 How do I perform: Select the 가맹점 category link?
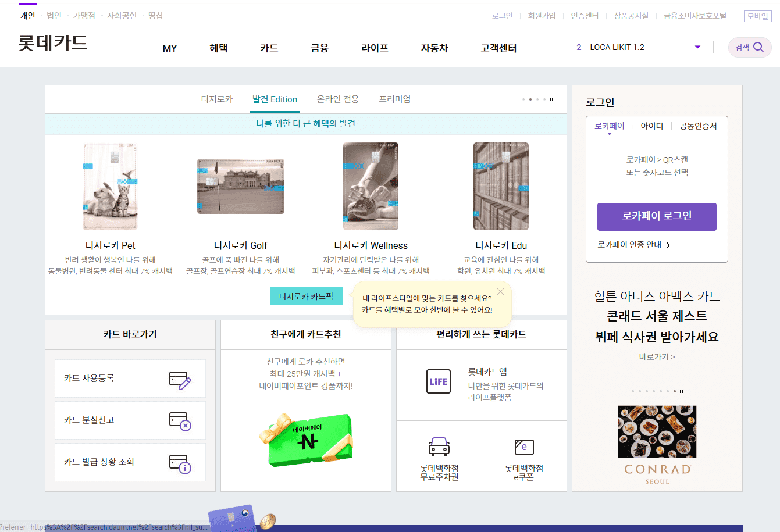pos(84,16)
